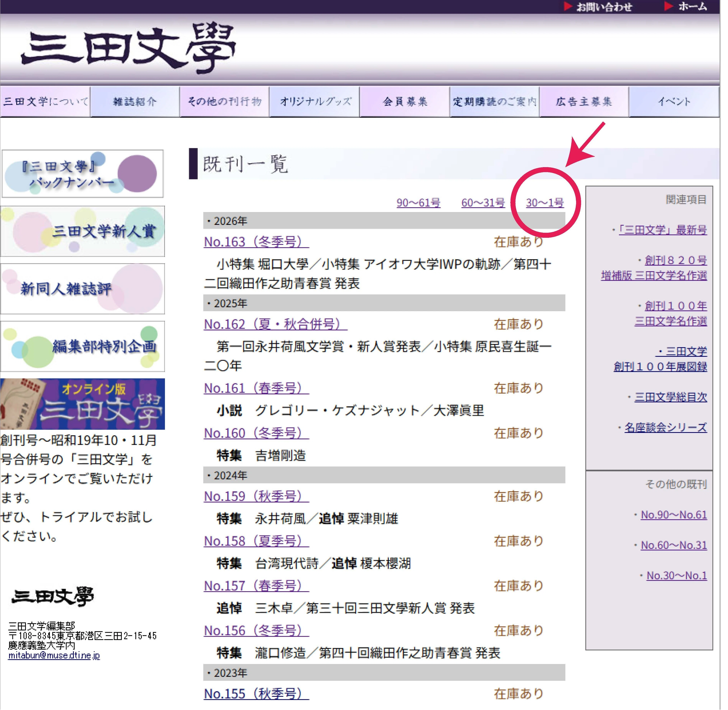Open issue No.163（冬季号）

click(x=256, y=242)
